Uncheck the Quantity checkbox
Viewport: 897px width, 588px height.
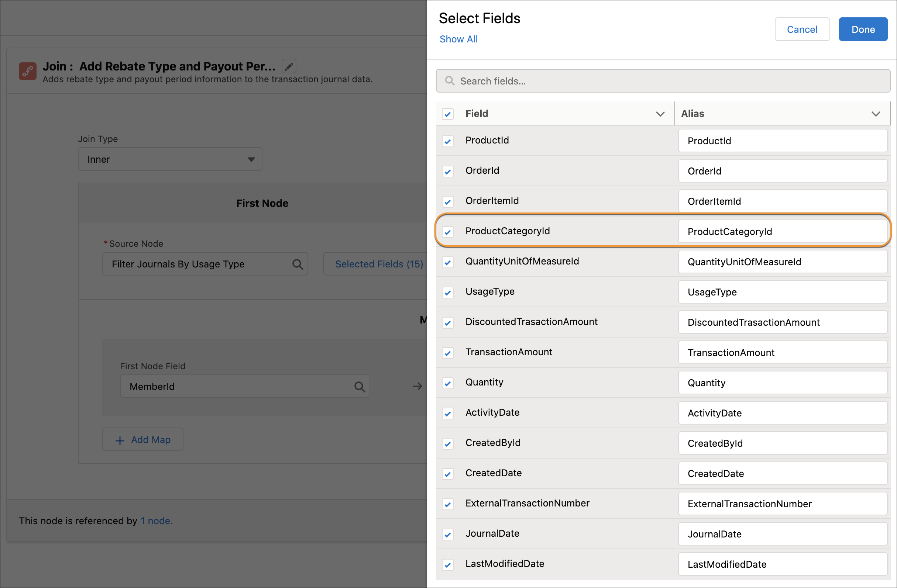point(448,384)
